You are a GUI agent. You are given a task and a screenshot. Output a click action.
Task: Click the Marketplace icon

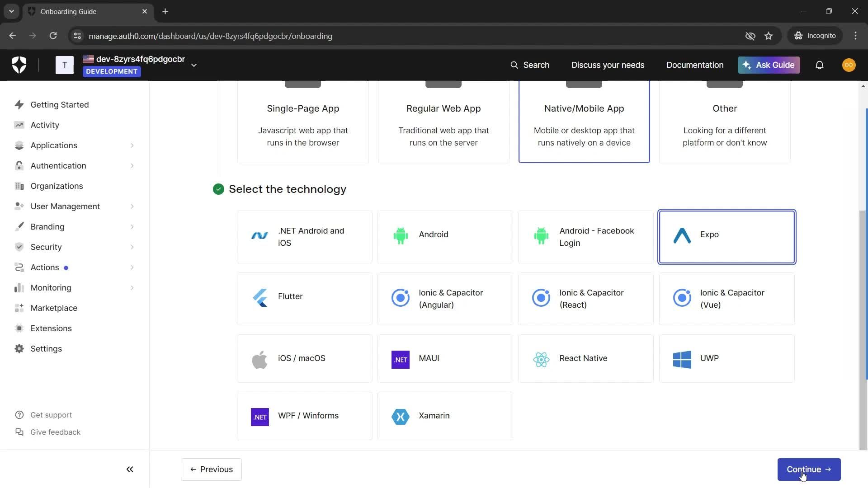19,308
